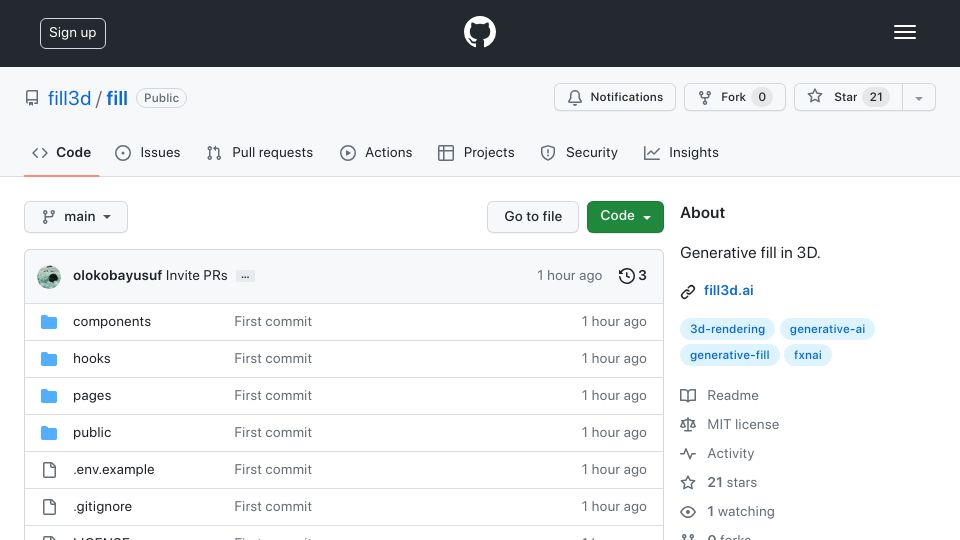The image size is (960, 540).
Task: Click the star icon beside 21 stars
Action: coord(688,482)
